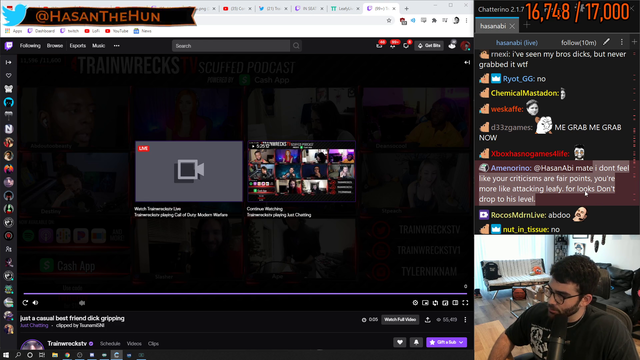Bookmark page with the star icon
Image resolution: width=640 pixels, height=360 pixels.
click(x=389, y=20)
